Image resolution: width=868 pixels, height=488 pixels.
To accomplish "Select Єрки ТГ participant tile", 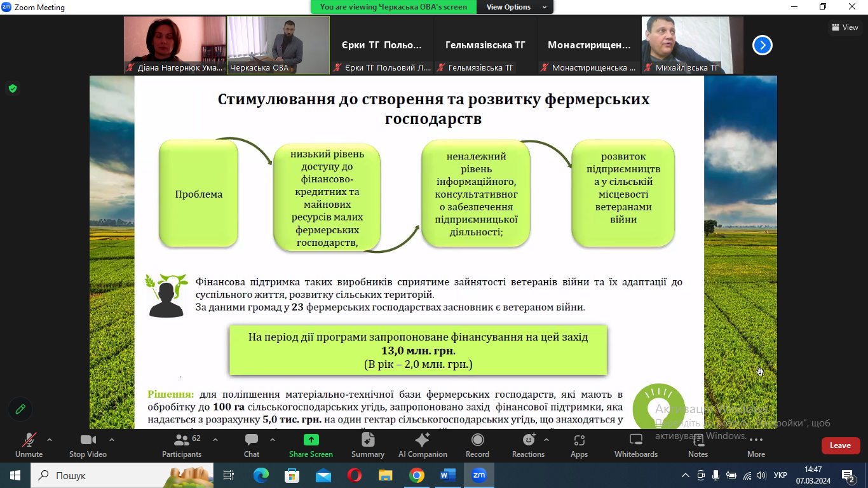I will point(382,45).
